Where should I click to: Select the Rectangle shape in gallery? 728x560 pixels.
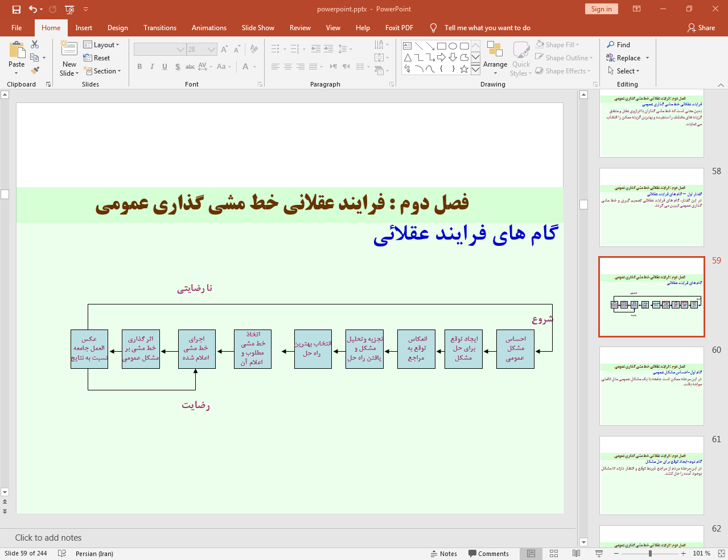coord(442,46)
